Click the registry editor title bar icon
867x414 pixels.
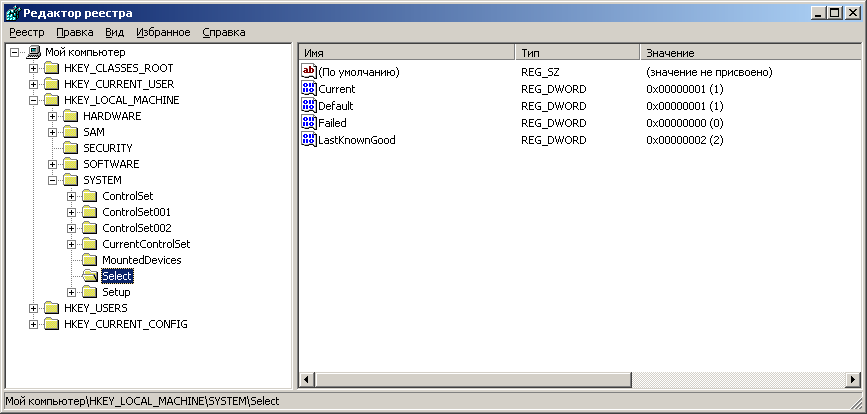point(12,13)
